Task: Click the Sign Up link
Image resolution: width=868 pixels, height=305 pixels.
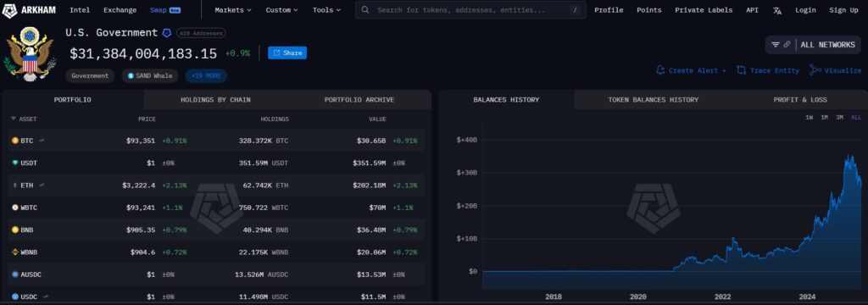Action: point(843,10)
